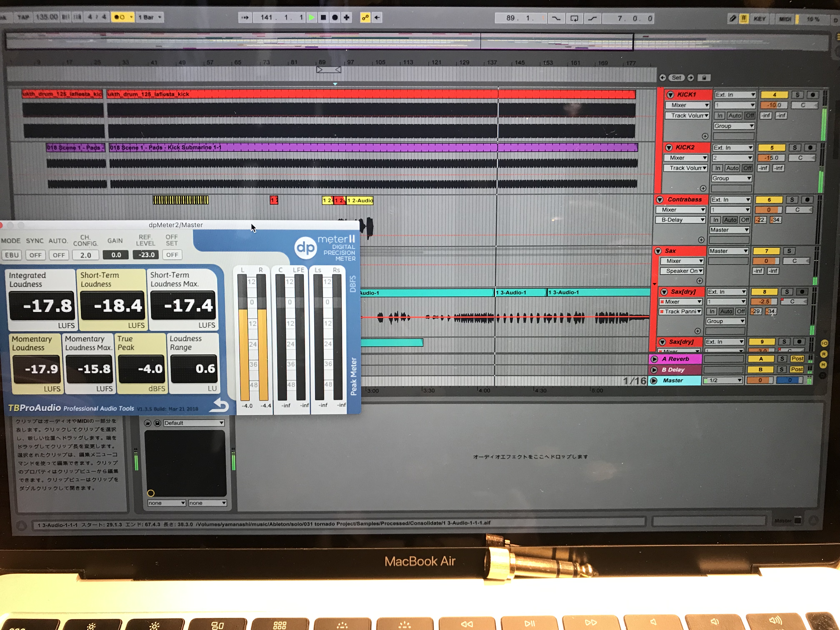Toggle the Follow button in the transport
Screen dimensions: 840x630
245,17
